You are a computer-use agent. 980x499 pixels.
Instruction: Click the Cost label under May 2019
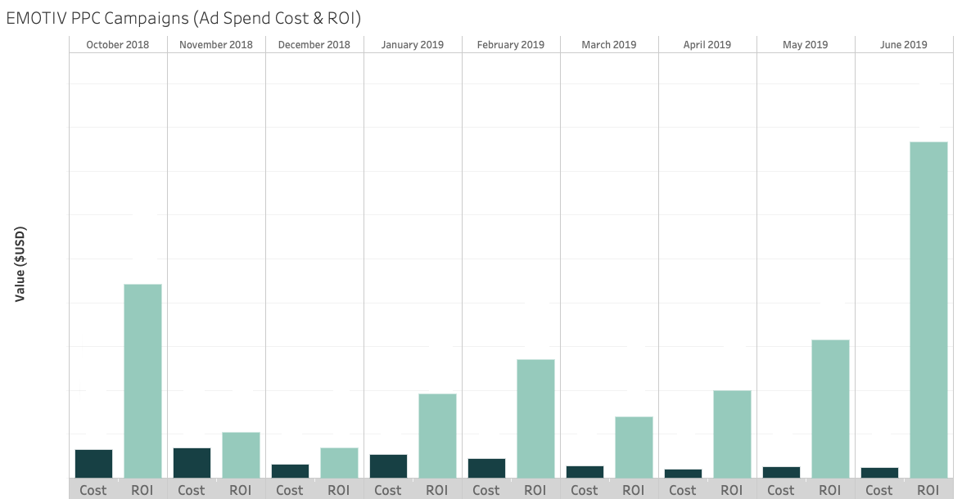pyautogui.click(x=780, y=490)
